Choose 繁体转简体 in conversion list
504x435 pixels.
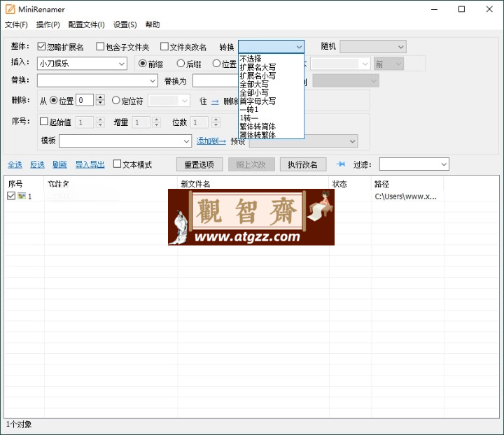[x=272, y=127]
